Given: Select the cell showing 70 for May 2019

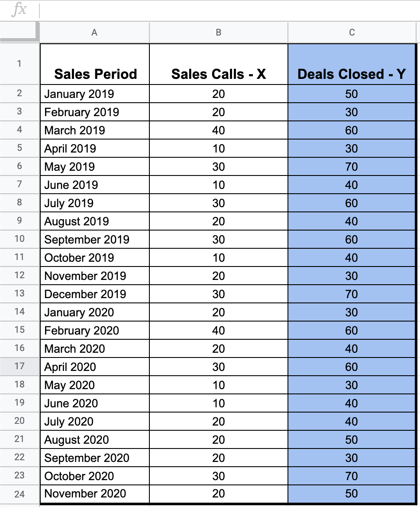Looking at the screenshot, I should tap(352, 166).
